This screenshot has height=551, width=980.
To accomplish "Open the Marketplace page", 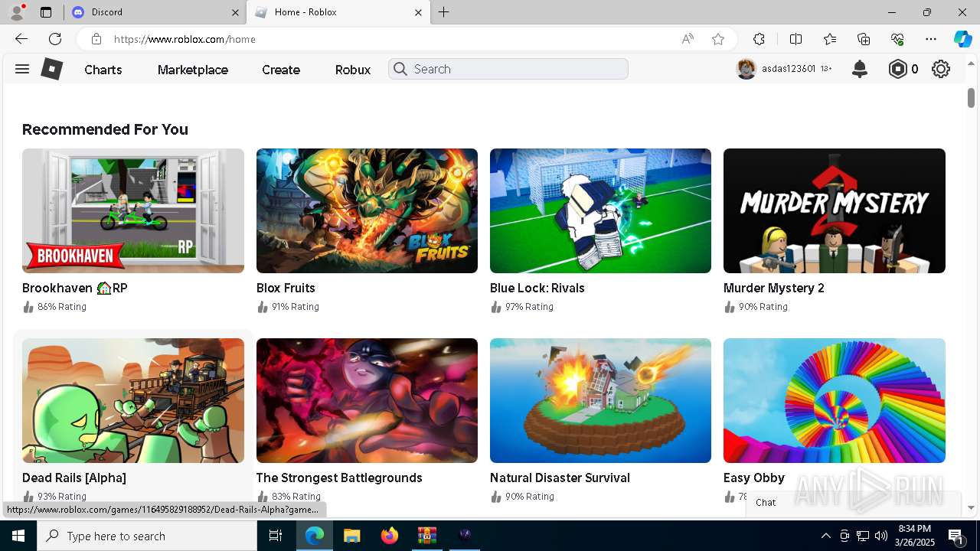I will [193, 70].
